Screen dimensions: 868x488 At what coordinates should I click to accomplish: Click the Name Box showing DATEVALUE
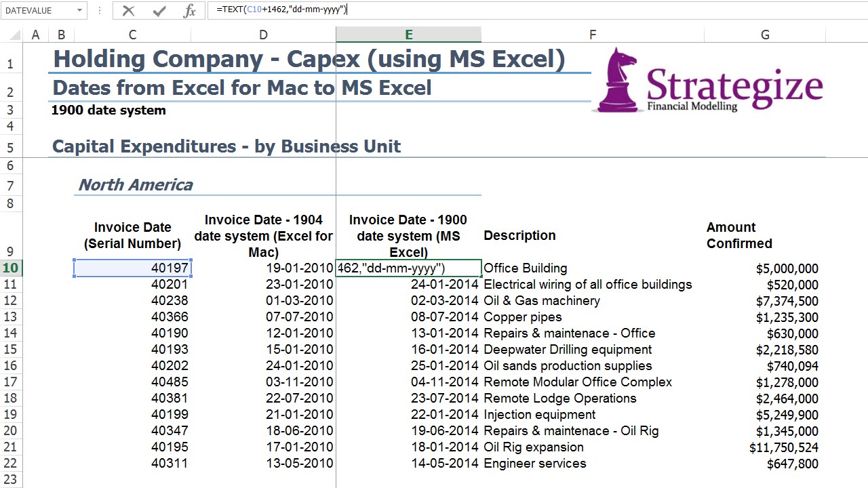click(x=37, y=11)
